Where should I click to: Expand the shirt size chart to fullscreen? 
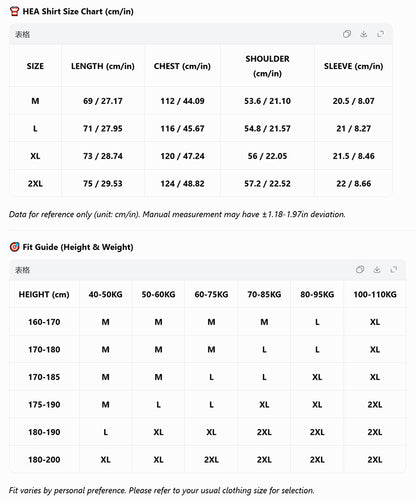pos(380,34)
